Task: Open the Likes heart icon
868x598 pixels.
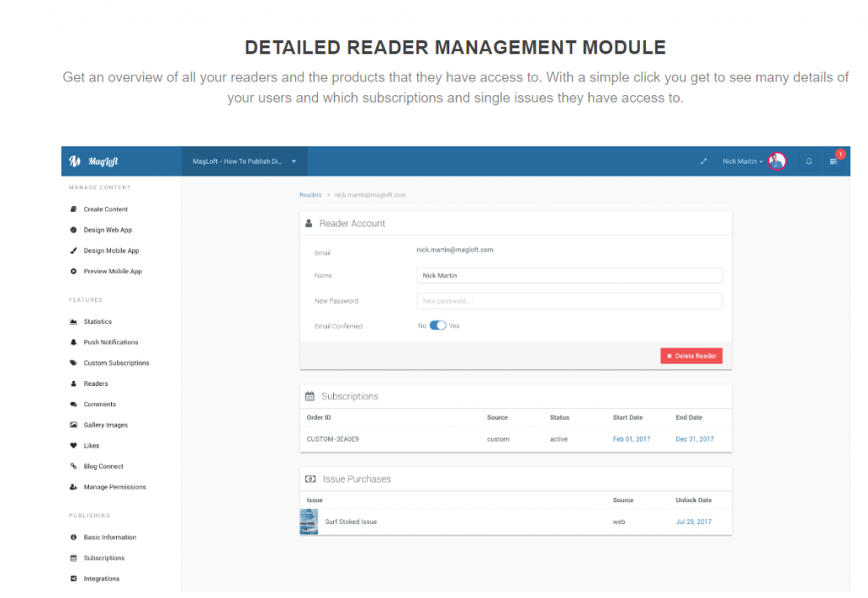Action: [72, 445]
